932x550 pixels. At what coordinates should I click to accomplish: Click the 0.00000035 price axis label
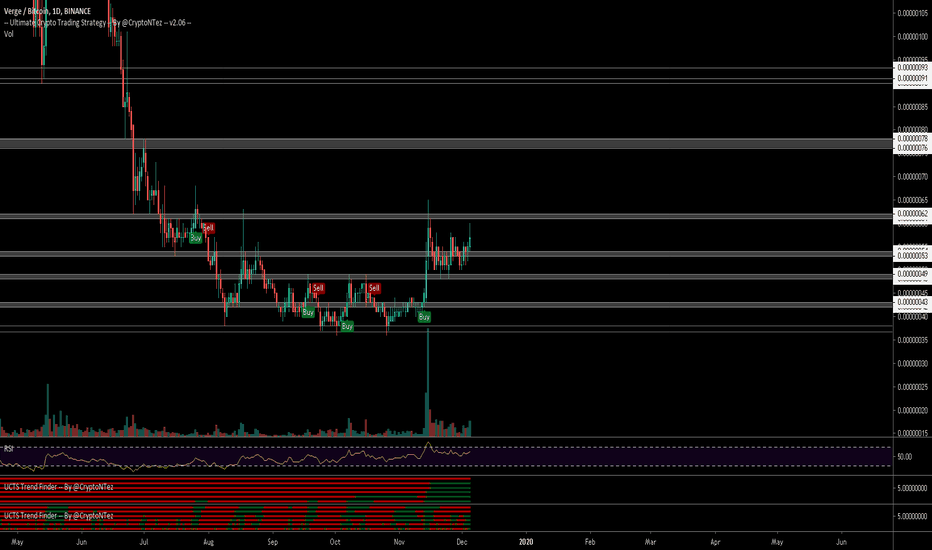pyautogui.click(x=912, y=340)
